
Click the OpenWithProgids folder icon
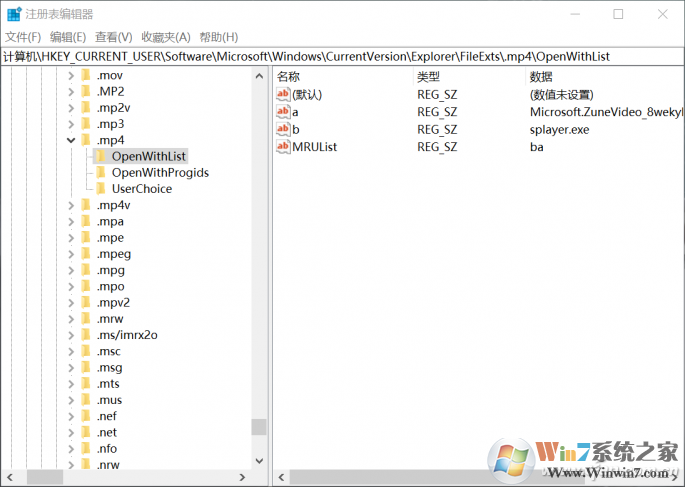tap(100, 172)
